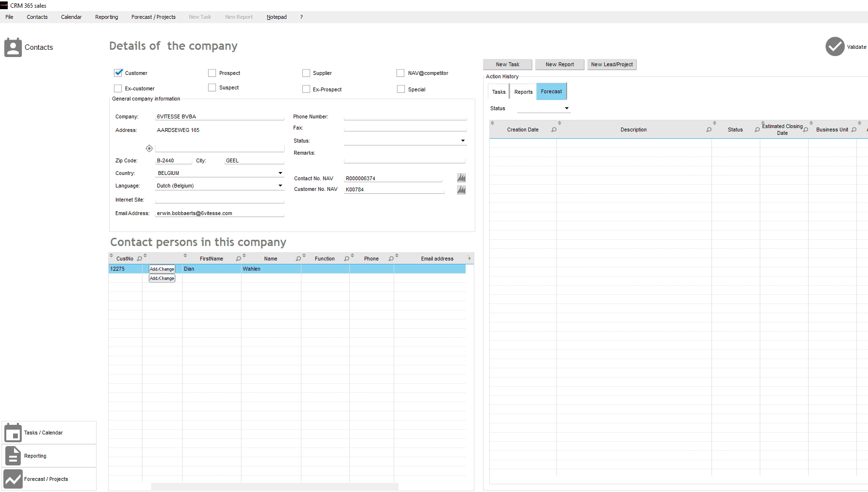The image size is (868, 492).
Task: Click the City field GEEL
Action: [254, 160]
